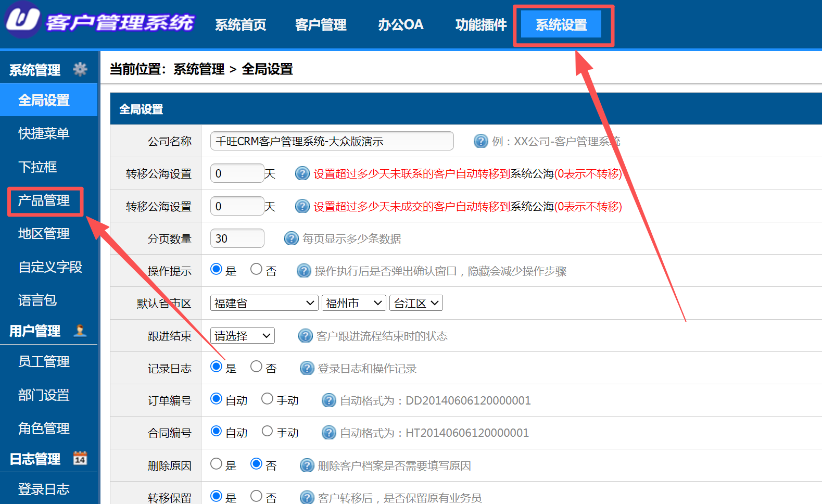Click the person icon beside 用户管理

(80, 331)
